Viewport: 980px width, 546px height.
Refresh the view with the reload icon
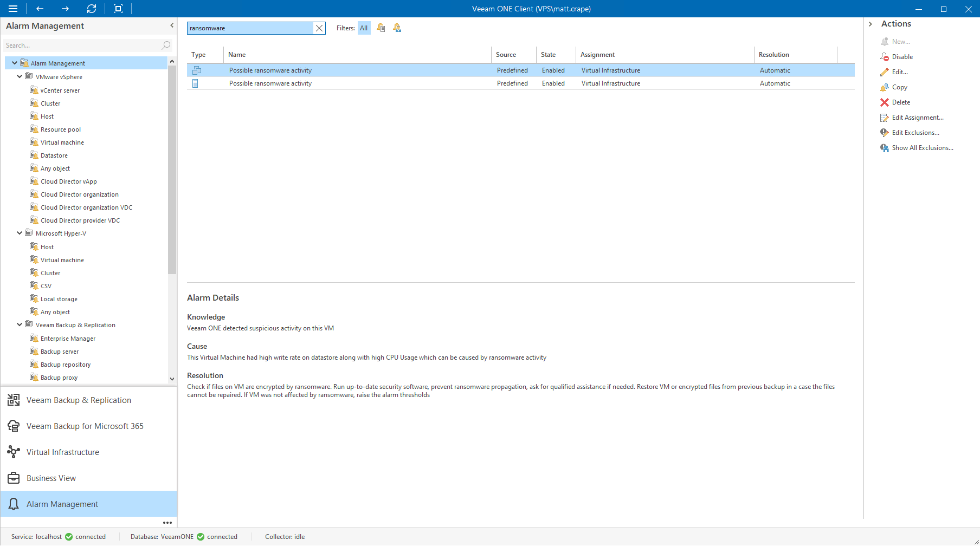[92, 9]
